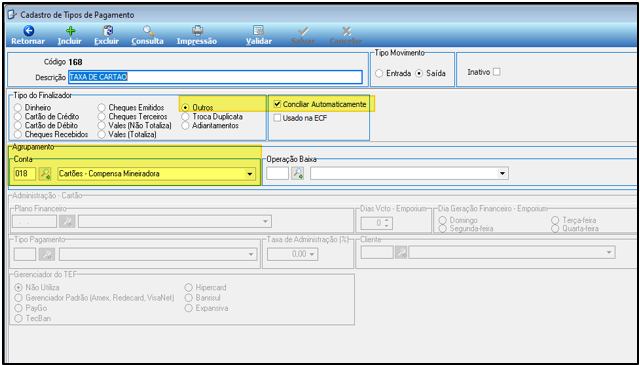Select Quarta-feira generation day
Viewport: 640px width, 365px height.
coord(555,229)
